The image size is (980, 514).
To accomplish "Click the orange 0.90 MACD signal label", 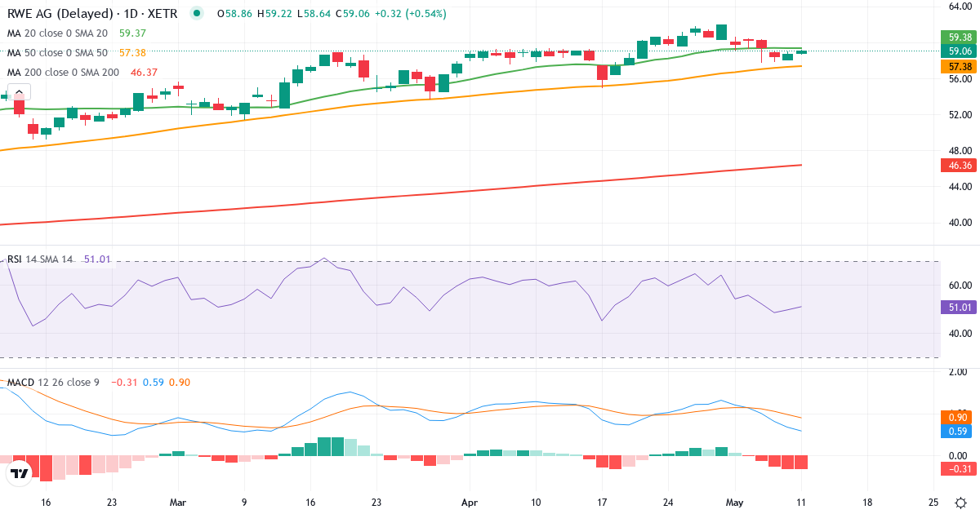I will [956, 418].
